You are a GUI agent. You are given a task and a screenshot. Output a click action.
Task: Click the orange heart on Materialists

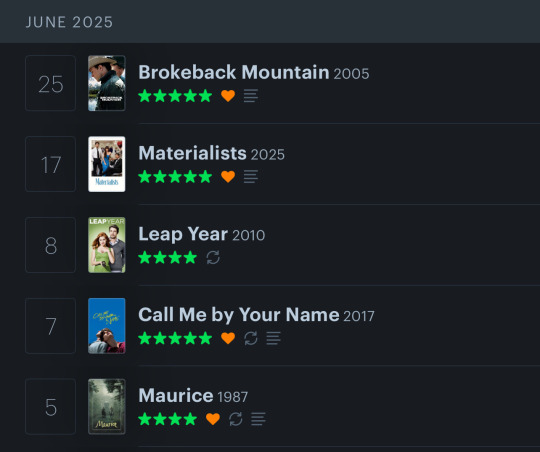228,176
